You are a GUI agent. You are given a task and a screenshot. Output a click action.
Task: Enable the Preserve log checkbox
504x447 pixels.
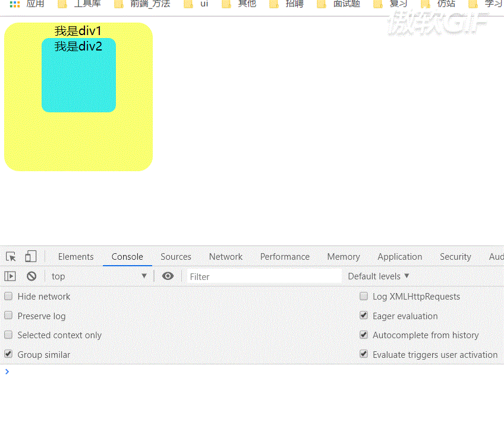coord(8,316)
